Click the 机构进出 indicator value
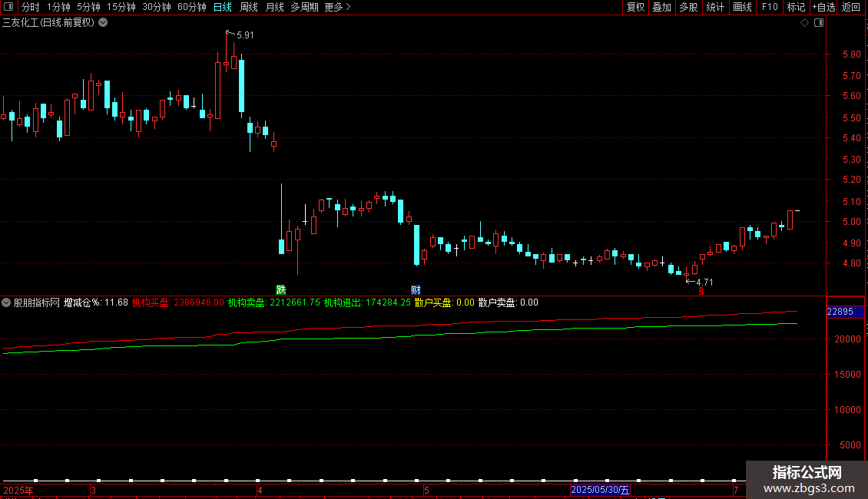This screenshot has height=499, width=868. (368, 302)
